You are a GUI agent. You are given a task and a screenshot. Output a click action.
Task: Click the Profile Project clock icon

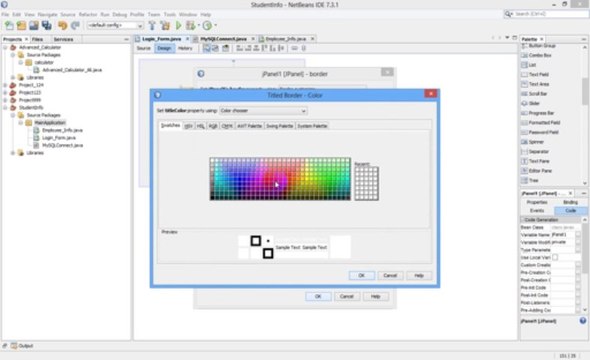tap(207, 25)
